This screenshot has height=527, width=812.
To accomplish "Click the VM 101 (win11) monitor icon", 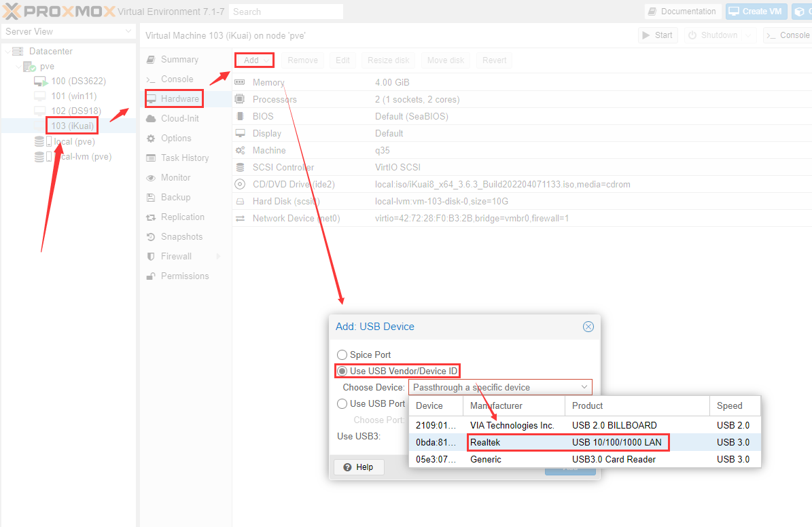I will click(x=40, y=96).
